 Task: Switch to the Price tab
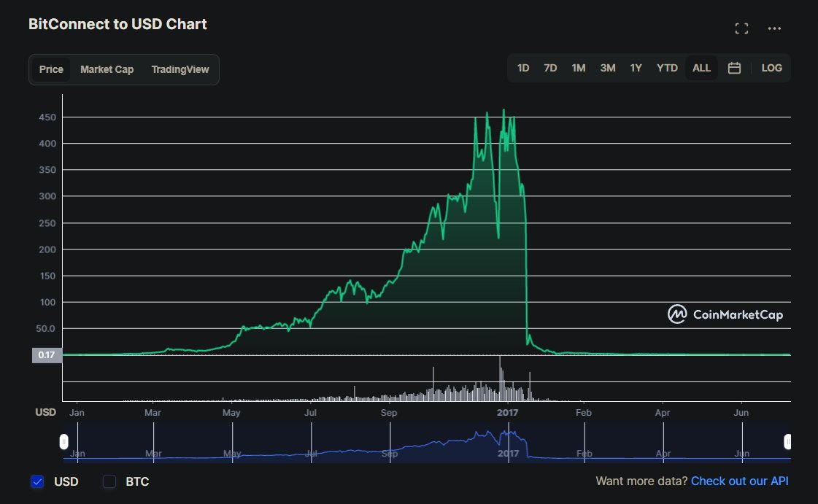point(51,69)
